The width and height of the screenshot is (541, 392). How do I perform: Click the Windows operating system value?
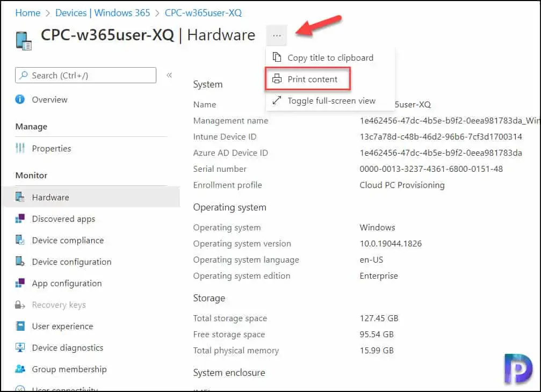point(377,228)
